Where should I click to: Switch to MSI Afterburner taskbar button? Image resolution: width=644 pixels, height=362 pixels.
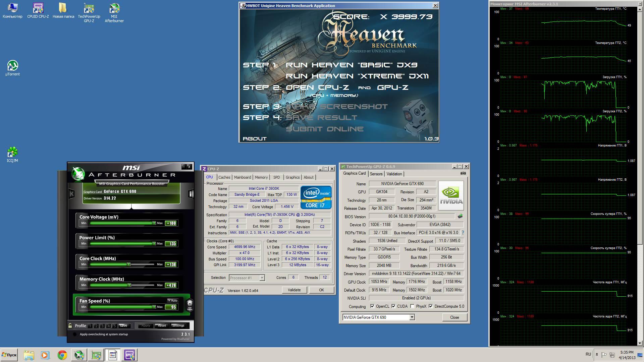click(79, 355)
